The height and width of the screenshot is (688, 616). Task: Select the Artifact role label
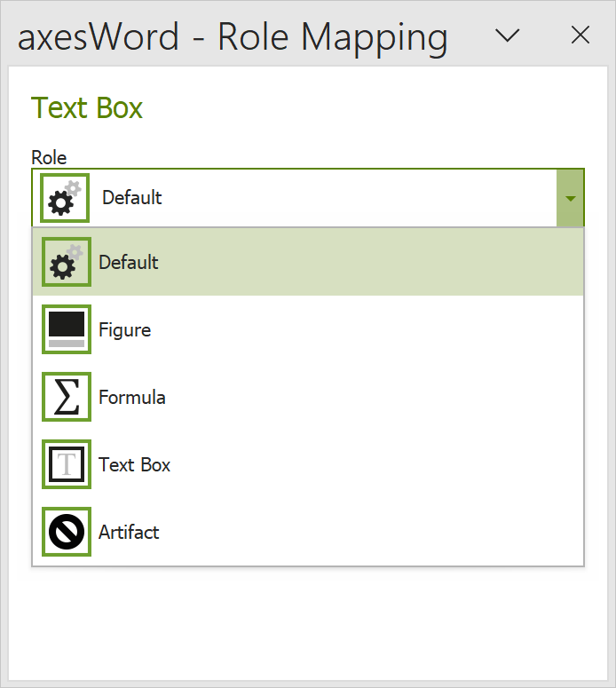tap(129, 533)
